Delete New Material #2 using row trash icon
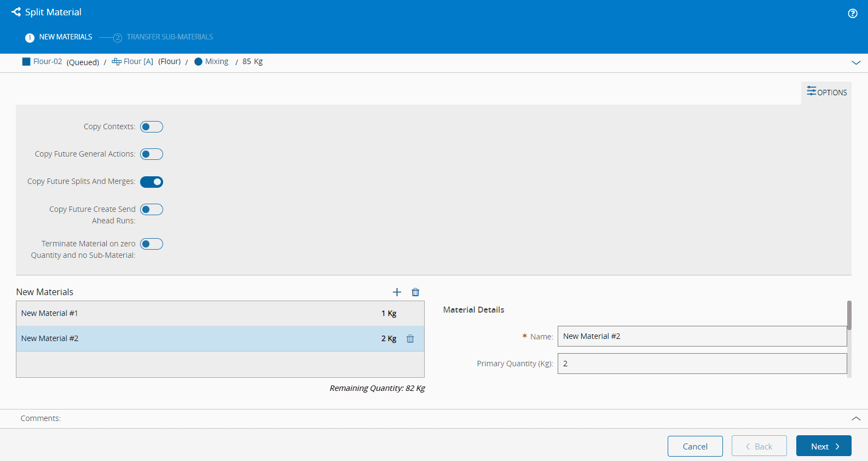The height and width of the screenshot is (461, 868). click(410, 339)
